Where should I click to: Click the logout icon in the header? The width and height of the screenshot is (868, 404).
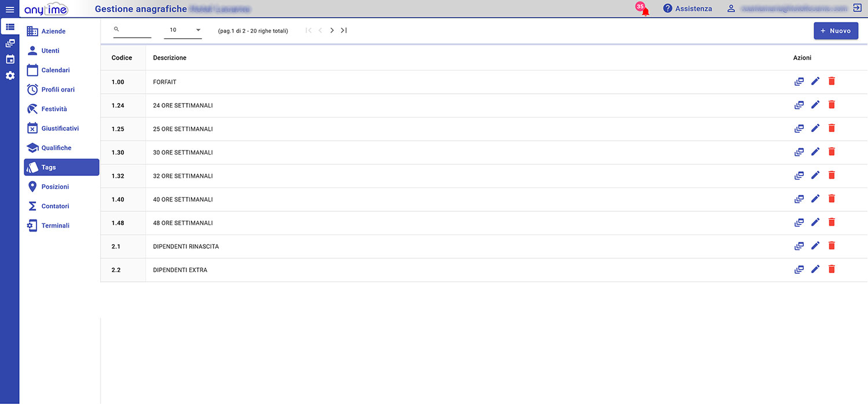857,8
